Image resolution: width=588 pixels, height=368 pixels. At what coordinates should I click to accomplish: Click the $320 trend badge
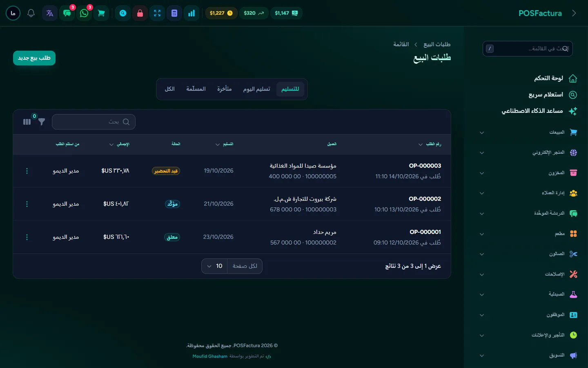254,13
